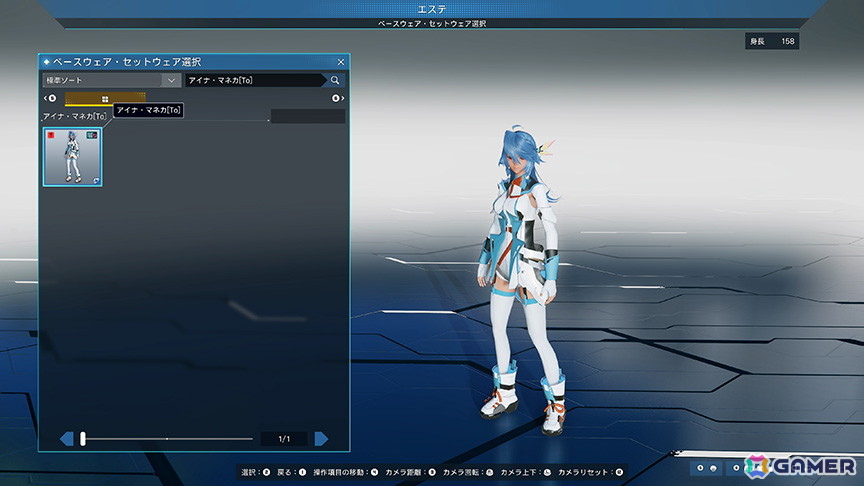
Task: Click the アイナ・マネカ[To] tooltip label
Action: click(148, 110)
